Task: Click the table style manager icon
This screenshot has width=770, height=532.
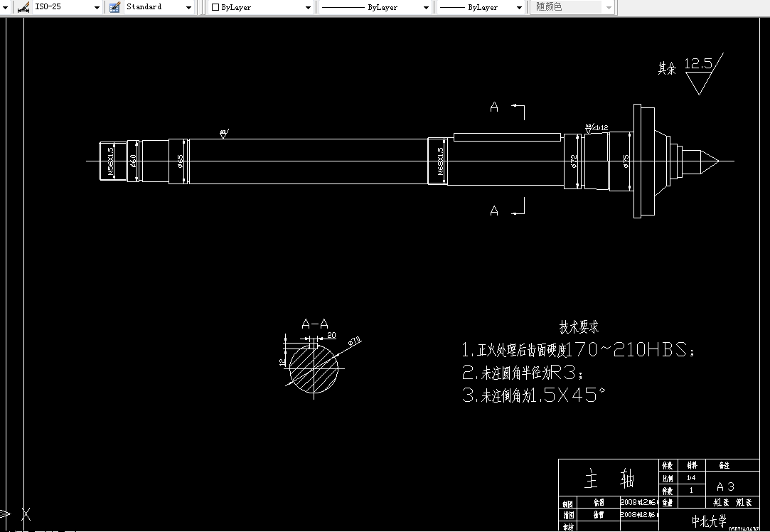Action: (114, 7)
